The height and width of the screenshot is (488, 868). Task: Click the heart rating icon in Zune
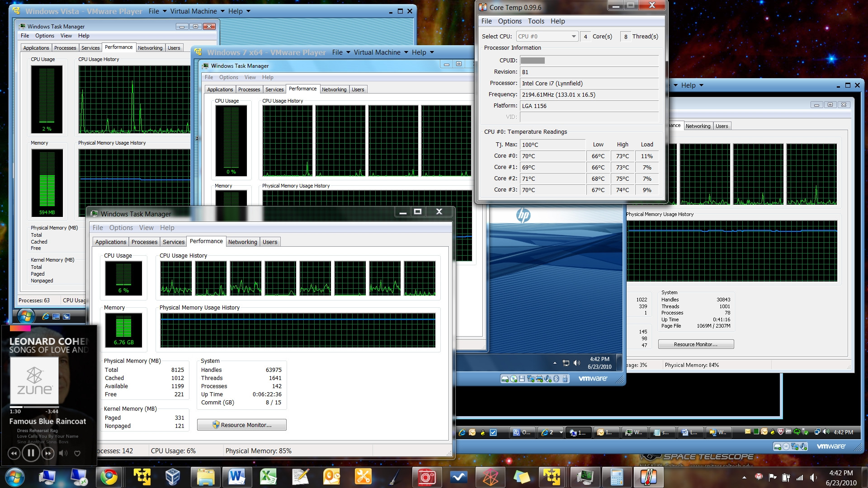tap(77, 453)
